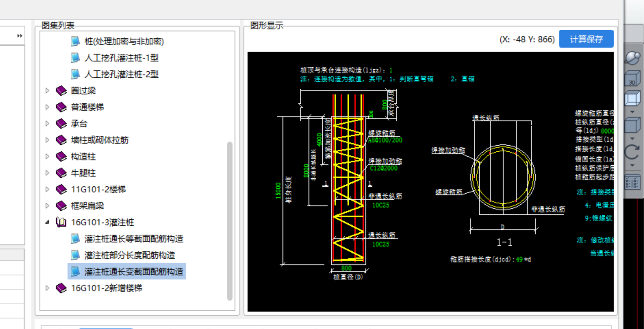Click page icon of 灌注桩通长等截面配筋构造
This screenshot has height=329, width=644.
[75, 239]
